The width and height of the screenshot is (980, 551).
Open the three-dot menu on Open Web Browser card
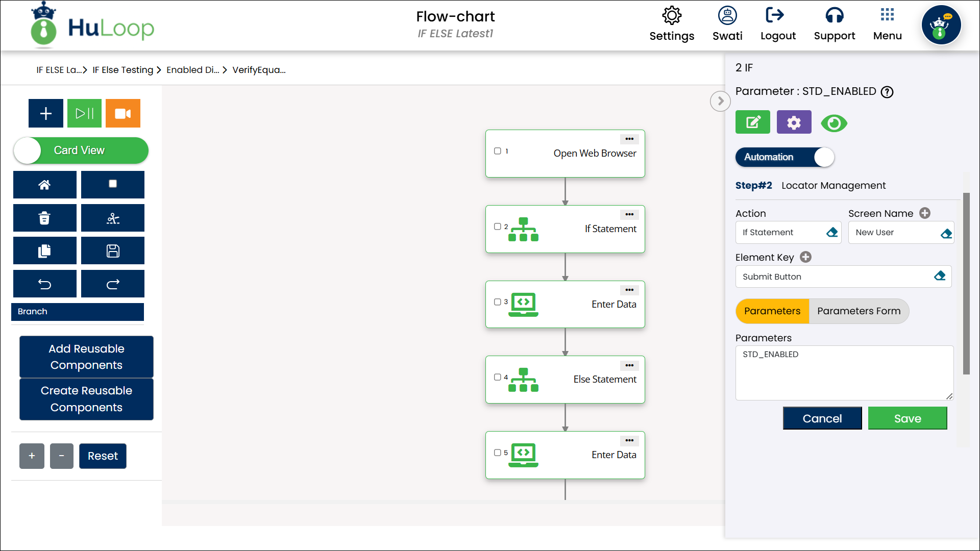pyautogui.click(x=629, y=139)
